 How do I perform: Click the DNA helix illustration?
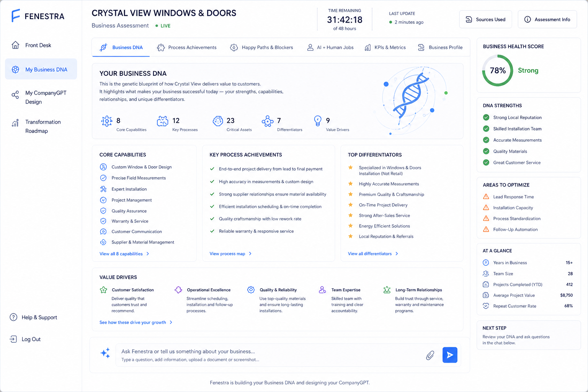pos(412,95)
